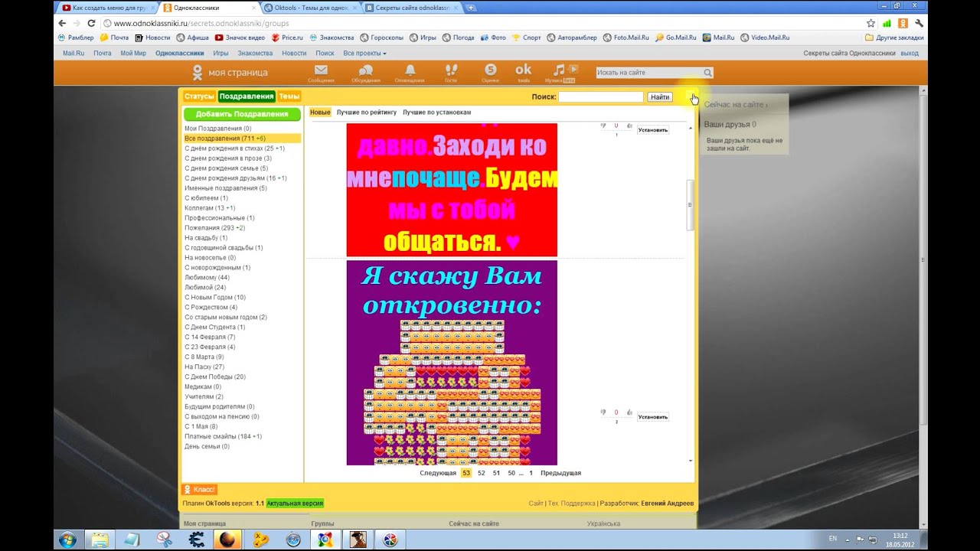This screenshot has width=980, height=551.
Task: Open С Новым Годом (10) category
Action: (x=215, y=298)
